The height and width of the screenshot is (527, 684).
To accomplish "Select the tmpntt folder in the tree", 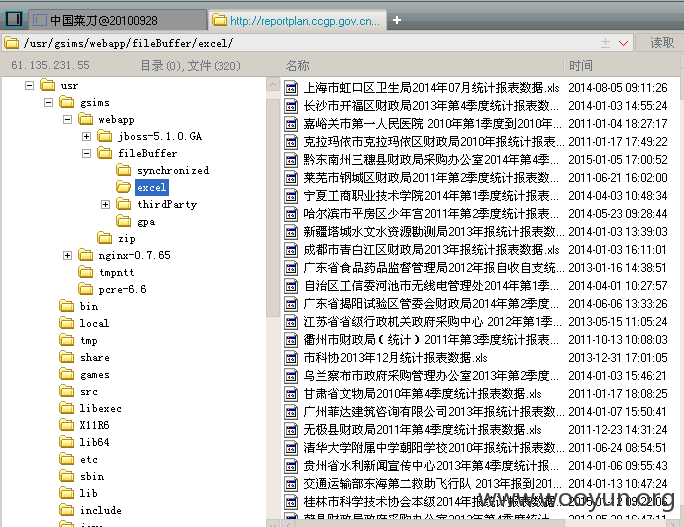I will [x=116, y=272].
